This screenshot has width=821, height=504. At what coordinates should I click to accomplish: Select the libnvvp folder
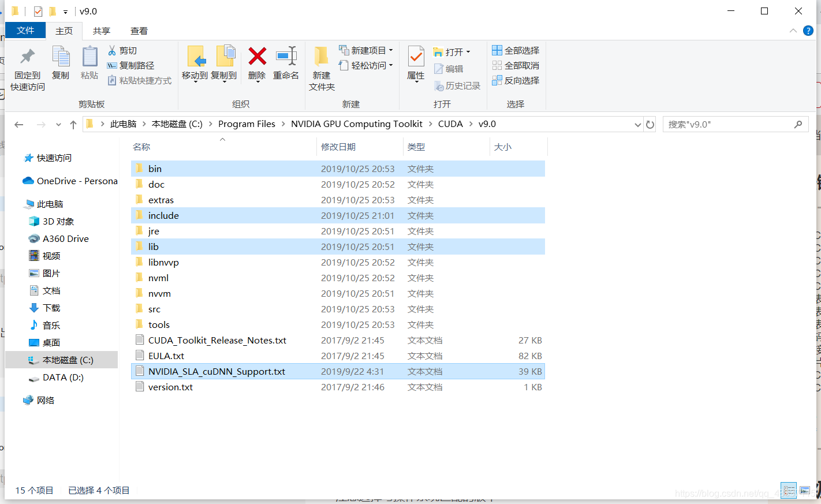tap(338, 262)
